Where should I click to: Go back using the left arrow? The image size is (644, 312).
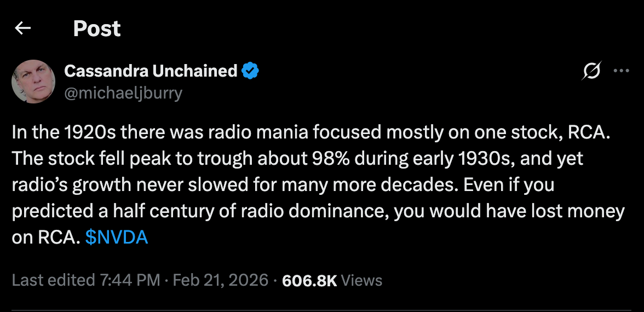[x=22, y=28]
